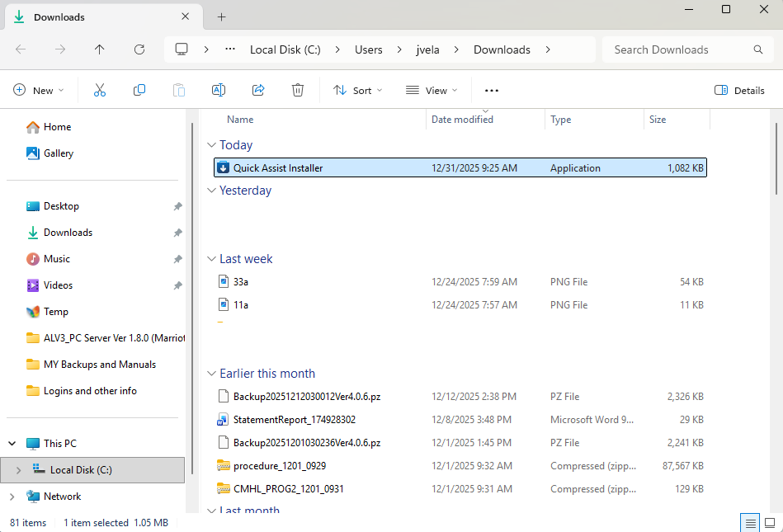Viewport: 783px width, 532px height.
Task: Switch to details list view layout
Action: click(750, 523)
